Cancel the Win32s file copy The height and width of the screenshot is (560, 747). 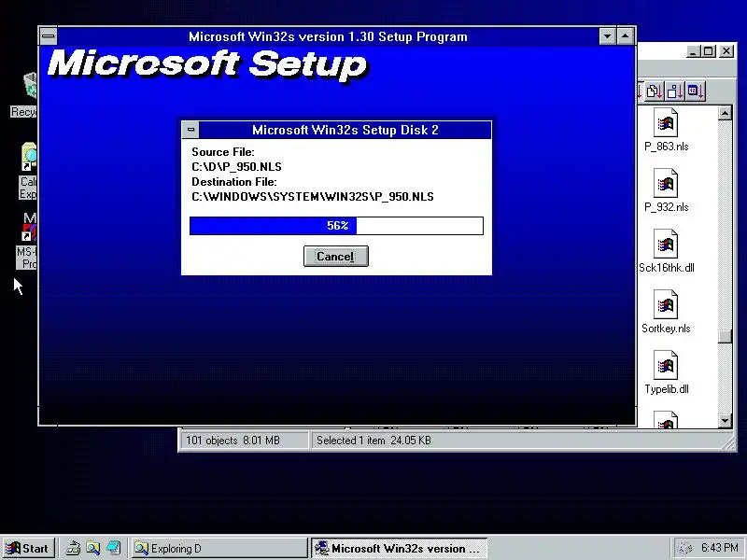pos(336,256)
